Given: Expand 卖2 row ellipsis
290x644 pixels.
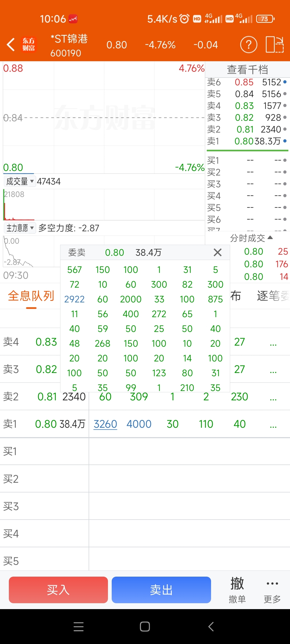Looking at the screenshot, I should [273, 397].
